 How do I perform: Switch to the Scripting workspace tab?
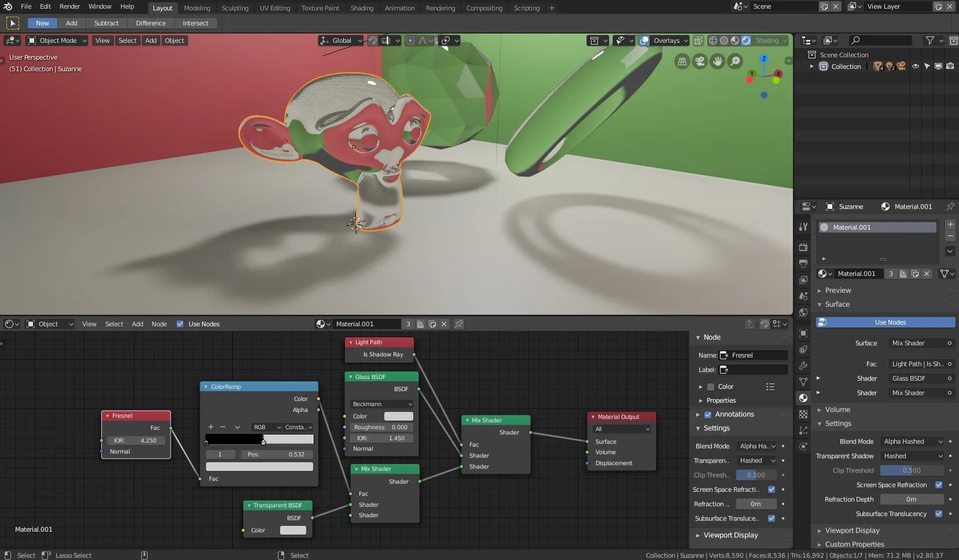click(x=526, y=8)
